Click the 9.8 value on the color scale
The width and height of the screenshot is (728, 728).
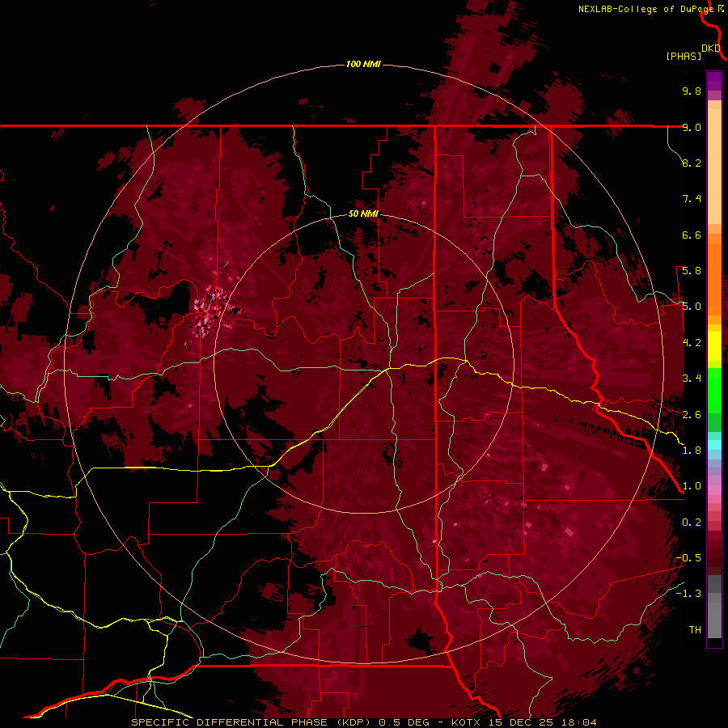pos(692,91)
